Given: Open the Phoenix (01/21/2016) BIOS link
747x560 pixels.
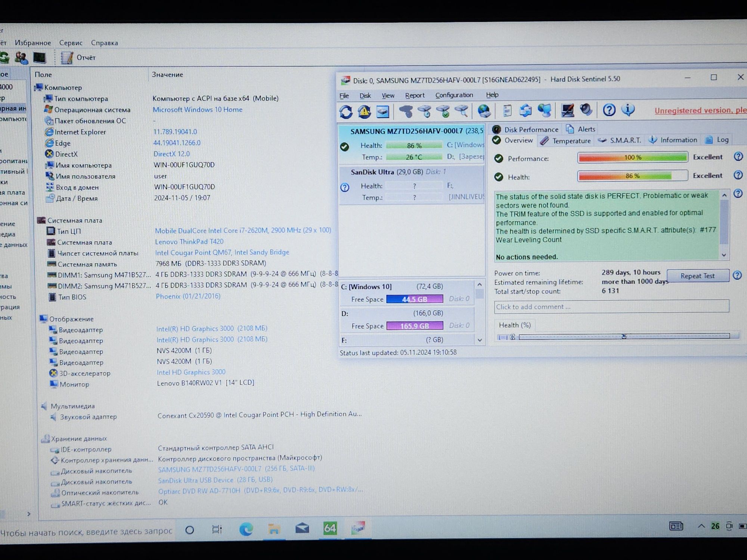Looking at the screenshot, I should [188, 296].
